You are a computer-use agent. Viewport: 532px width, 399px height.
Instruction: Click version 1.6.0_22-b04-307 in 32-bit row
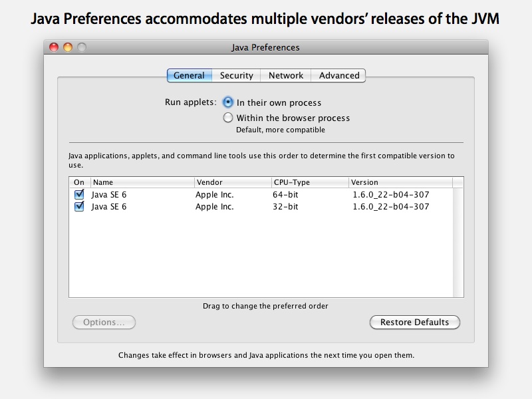pyautogui.click(x=391, y=206)
